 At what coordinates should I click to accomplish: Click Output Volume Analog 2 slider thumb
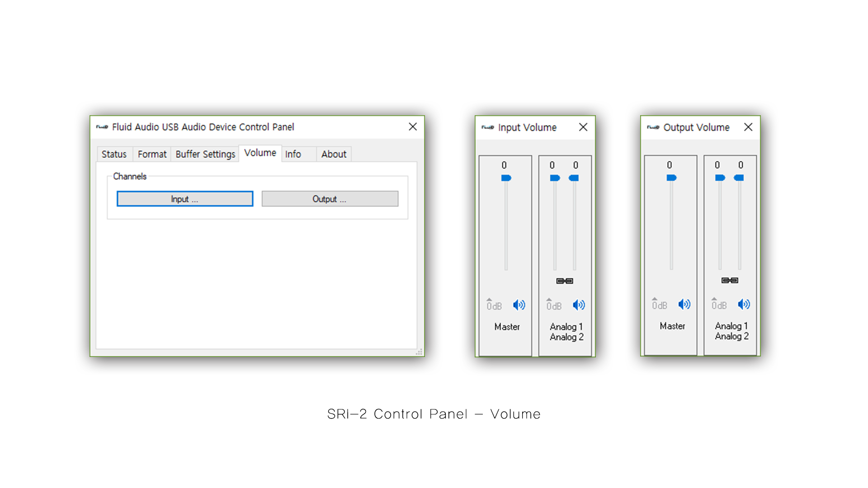[x=739, y=178]
